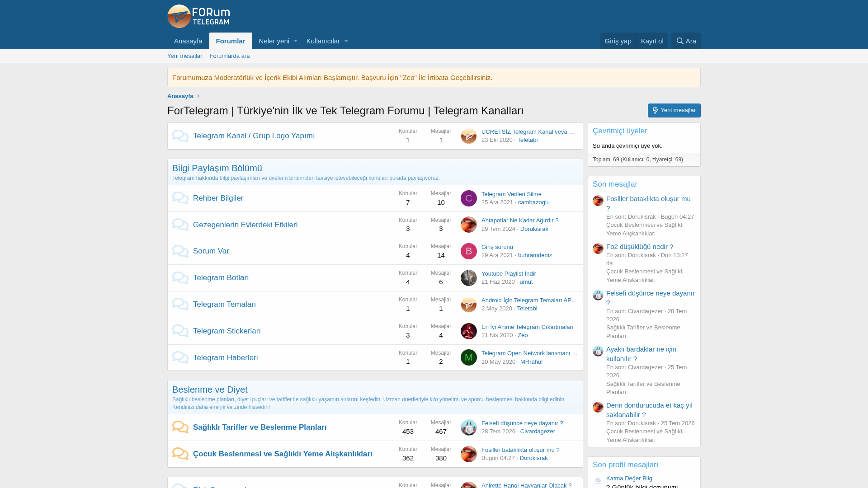Click the Forum Telegram logo
Viewport: 868px width, 488px height.
[198, 16]
